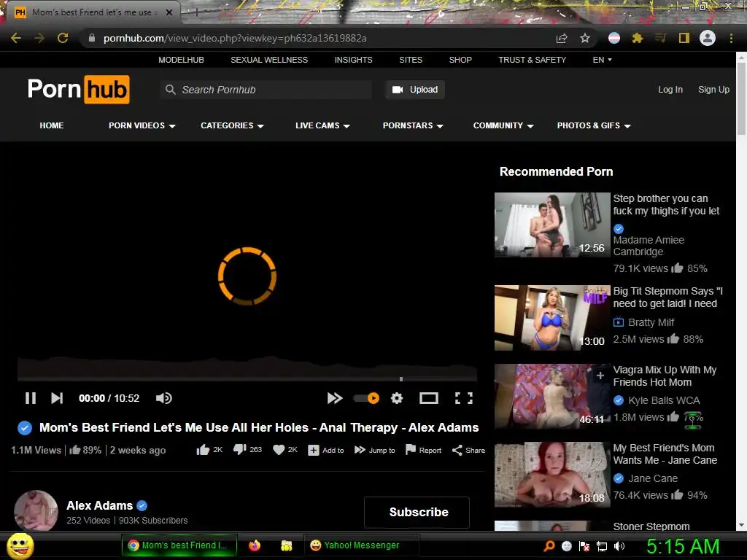Open the SITES menu item

click(x=411, y=60)
